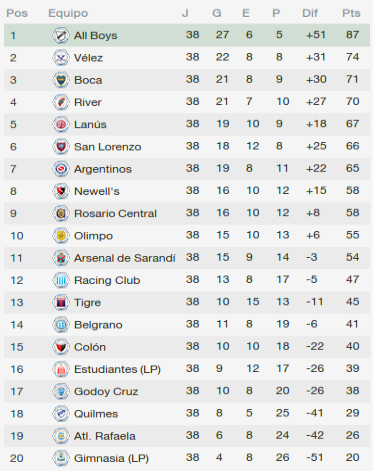Viewport: 373px width, 471px height.
Task: Open the Rosario Central team link
Action: 115,213
